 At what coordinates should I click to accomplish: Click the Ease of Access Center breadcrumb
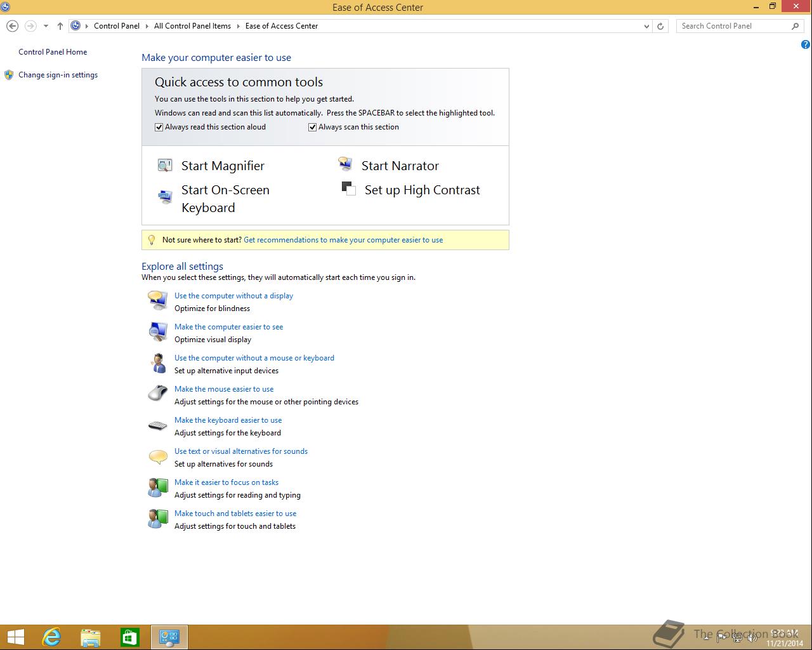(282, 26)
